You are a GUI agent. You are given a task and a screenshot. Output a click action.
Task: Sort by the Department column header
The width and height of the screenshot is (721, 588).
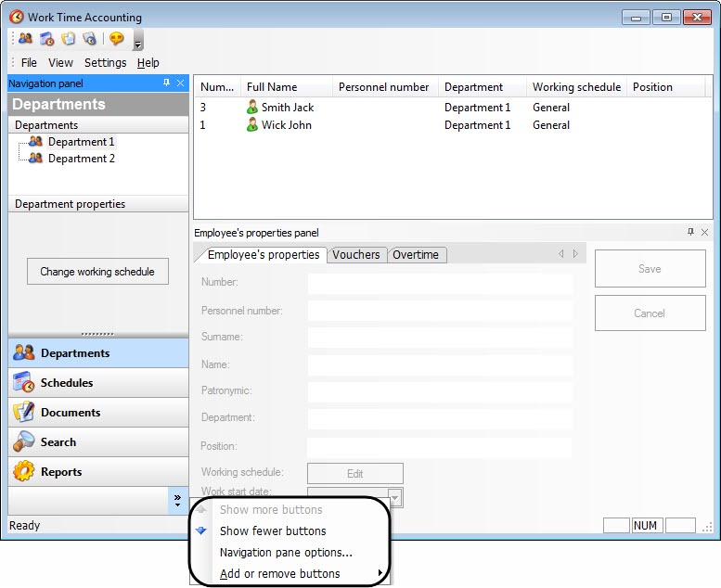(x=483, y=87)
